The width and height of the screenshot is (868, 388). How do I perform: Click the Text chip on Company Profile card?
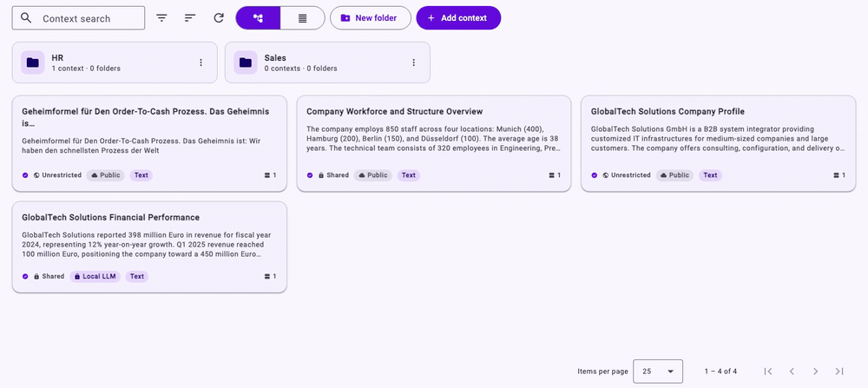(x=710, y=175)
